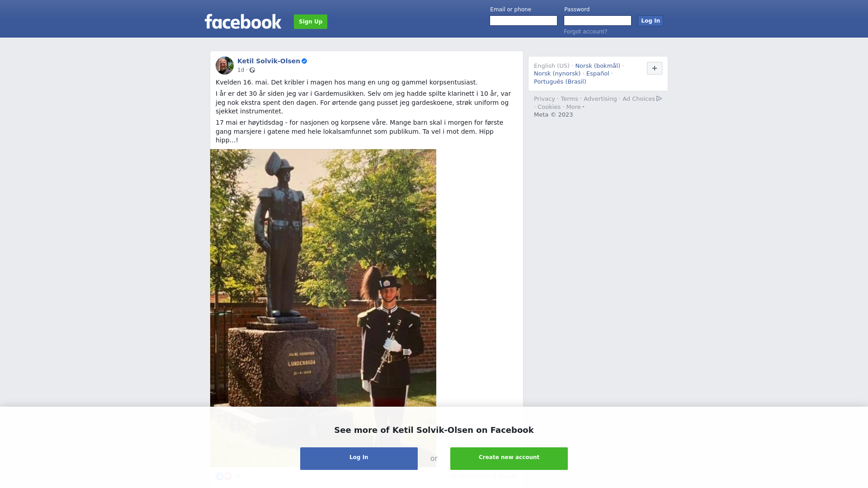This screenshot has width=868, height=488.
Task: Click the blue Log In banner button
Action: (359, 459)
